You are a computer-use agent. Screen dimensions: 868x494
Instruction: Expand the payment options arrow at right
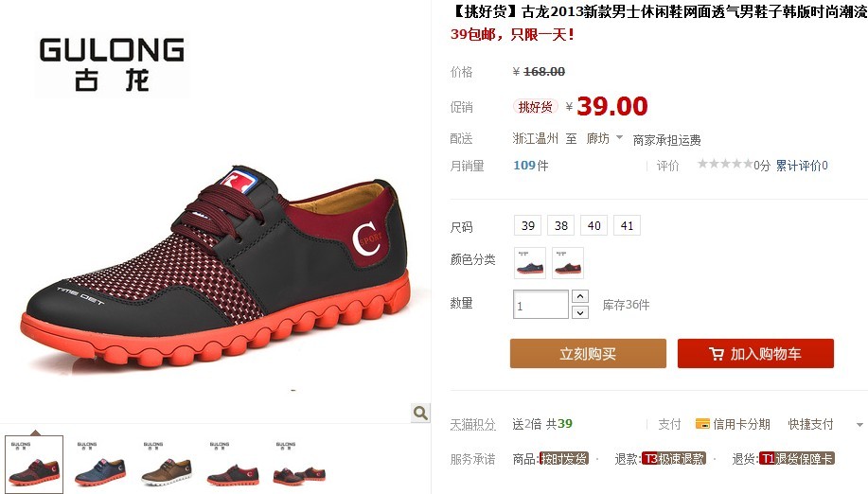tap(859, 425)
